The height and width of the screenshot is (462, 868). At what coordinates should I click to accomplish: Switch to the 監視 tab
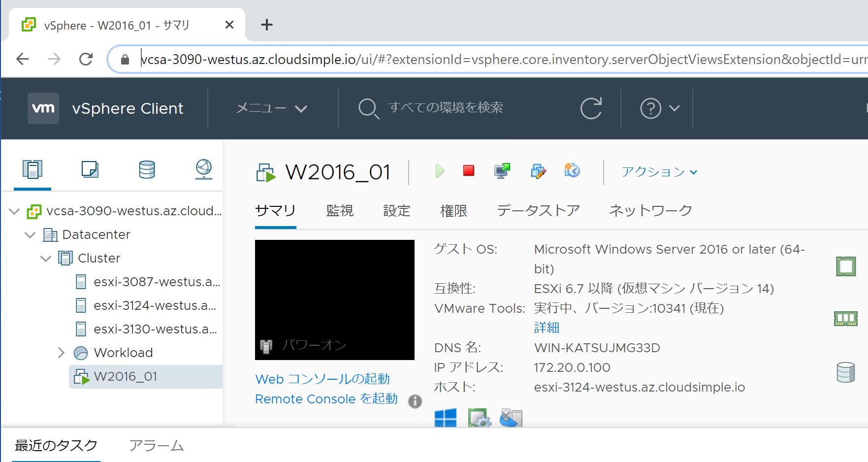(x=339, y=210)
